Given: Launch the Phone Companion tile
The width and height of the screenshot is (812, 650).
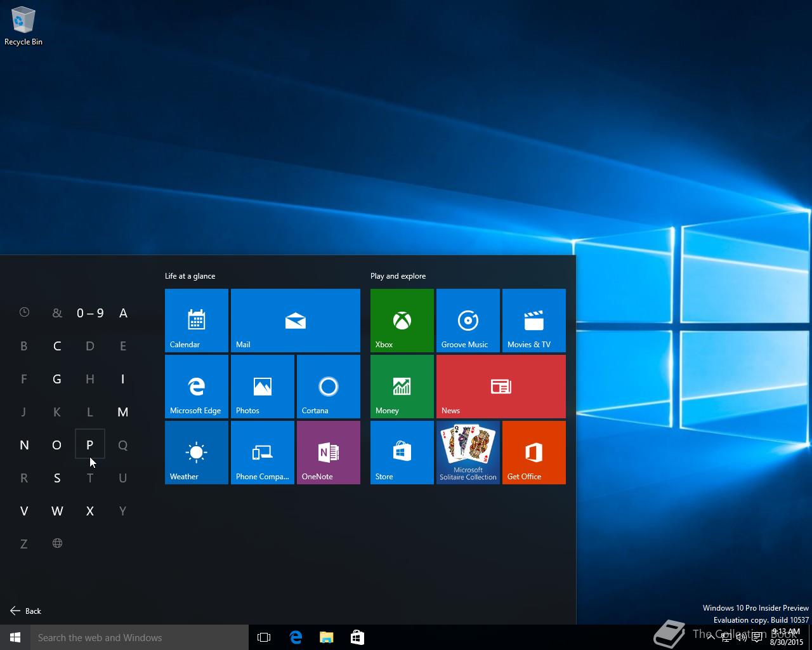Looking at the screenshot, I should pyautogui.click(x=263, y=453).
